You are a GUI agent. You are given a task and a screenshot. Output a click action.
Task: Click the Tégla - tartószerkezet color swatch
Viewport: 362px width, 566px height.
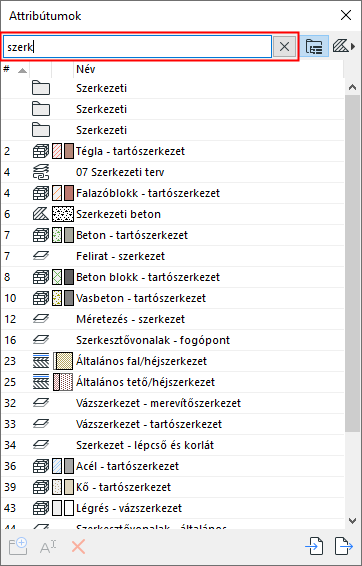click(69, 151)
